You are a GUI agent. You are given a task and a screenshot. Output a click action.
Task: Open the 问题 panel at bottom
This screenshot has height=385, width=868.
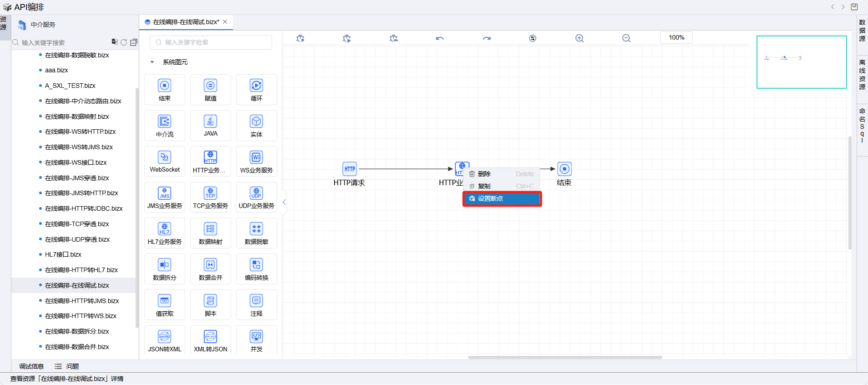[x=72, y=366]
